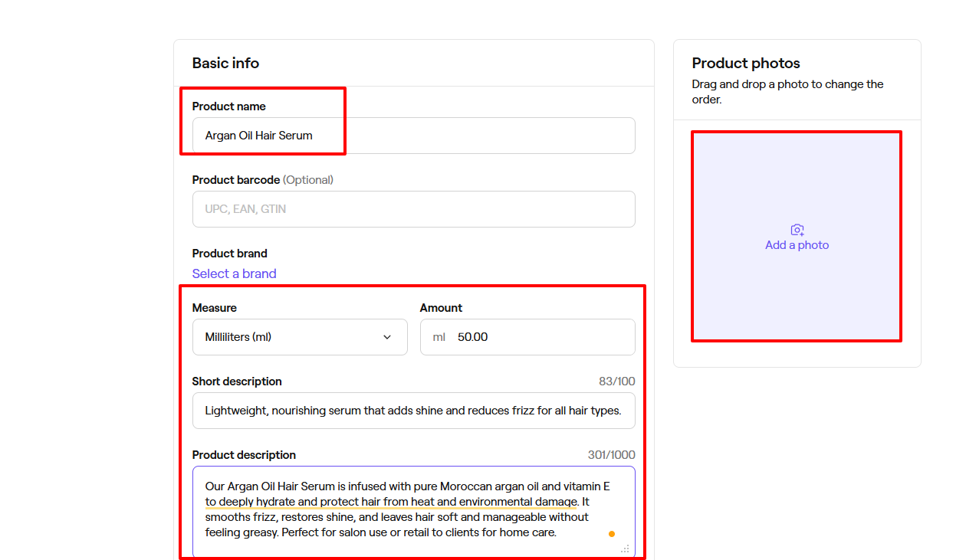Screen dimensions: 966x560
Task: Click the empty Product barcode field
Action: (x=413, y=209)
